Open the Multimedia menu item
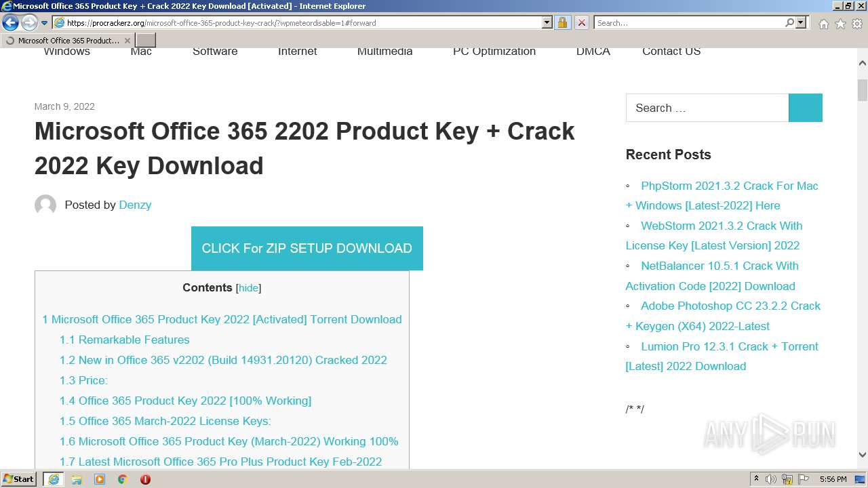The image size is (868, 488). tap(384, 52)
